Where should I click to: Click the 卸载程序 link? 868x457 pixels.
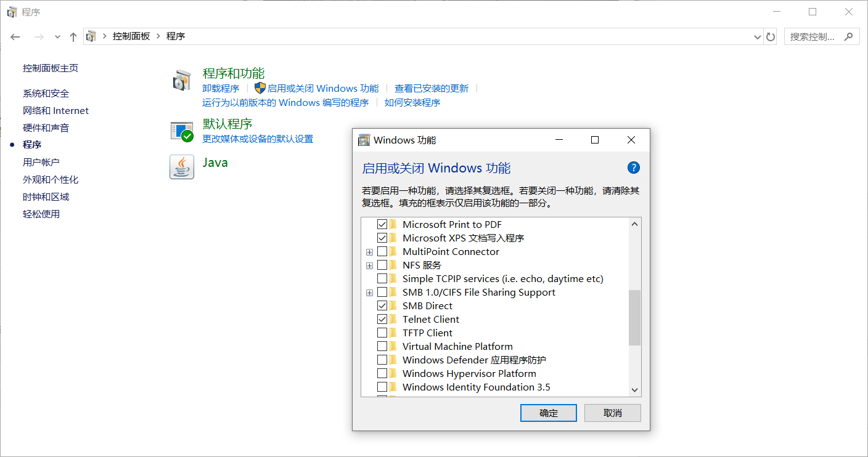click(x=221, y=88)
